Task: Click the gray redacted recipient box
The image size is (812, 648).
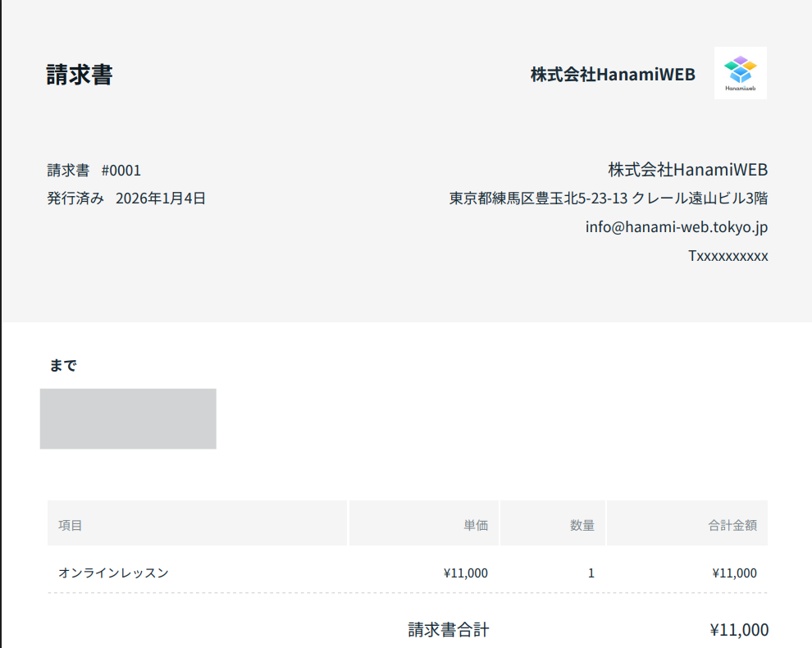Action: [x=128, y=418]
